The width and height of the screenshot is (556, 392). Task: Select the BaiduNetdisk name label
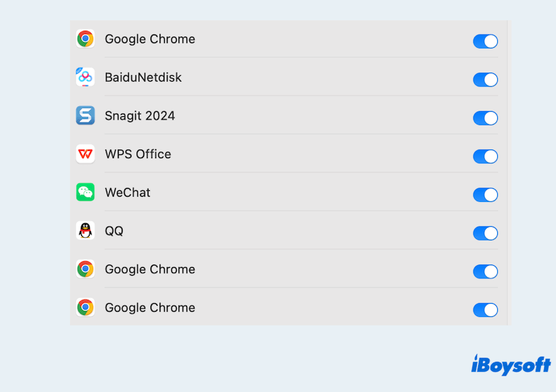pos(143,78)
